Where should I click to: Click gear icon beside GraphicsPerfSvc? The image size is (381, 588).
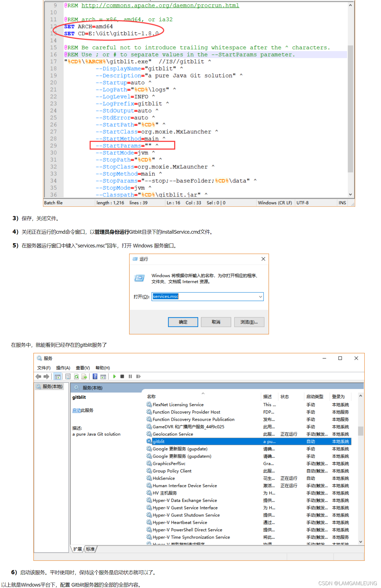coord(149,463)
